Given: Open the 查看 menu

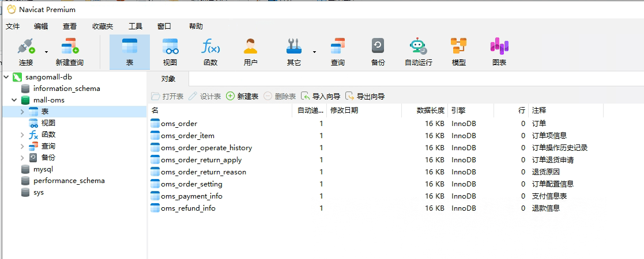Looking at the screenshot, I should pyautogui.click(x=69, y=26).
